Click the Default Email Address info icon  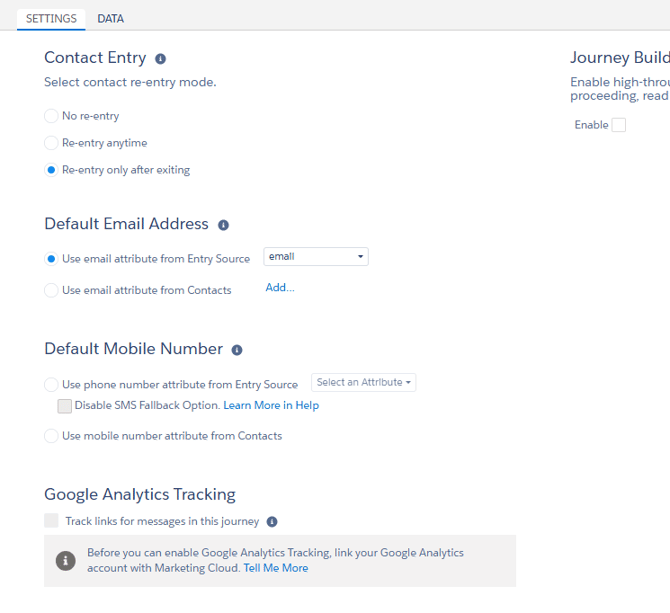click(223, 225)
